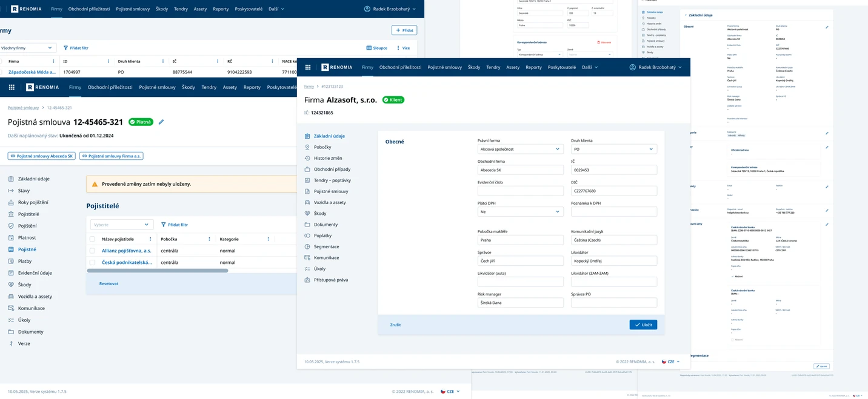Open Poskytovatelé in Alzasoft window nav
Image resolution: width=868 pixels, height=399 pixels.
click(x=562, y=67)
